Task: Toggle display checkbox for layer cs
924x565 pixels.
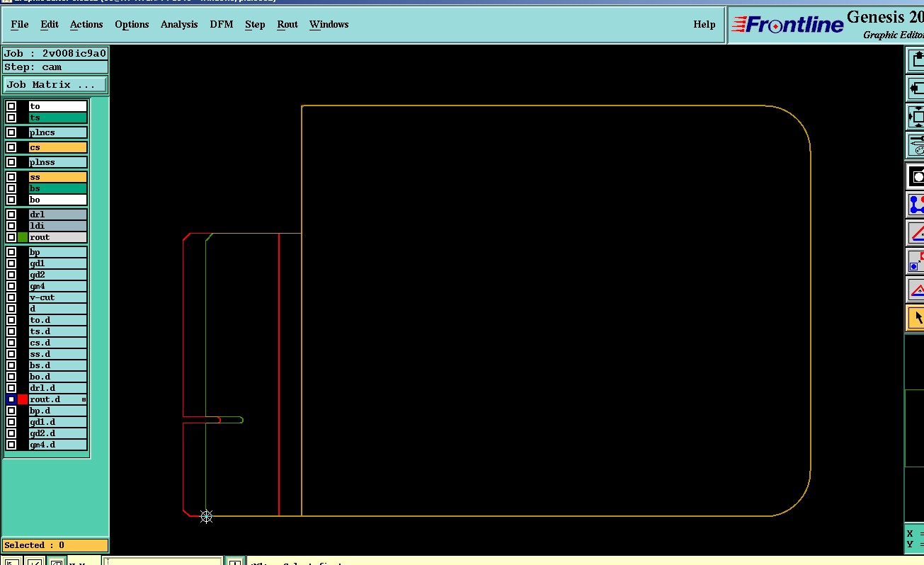Action: (11, 147)
